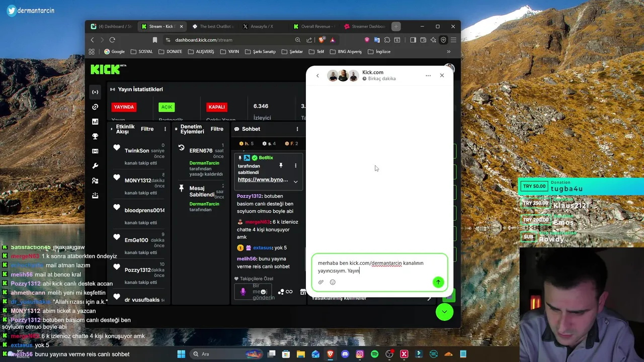The height and width of the screenshot is (362, 644).
Task: Open the SOSYAL bookmarks folder
Action: pos(141,51)
